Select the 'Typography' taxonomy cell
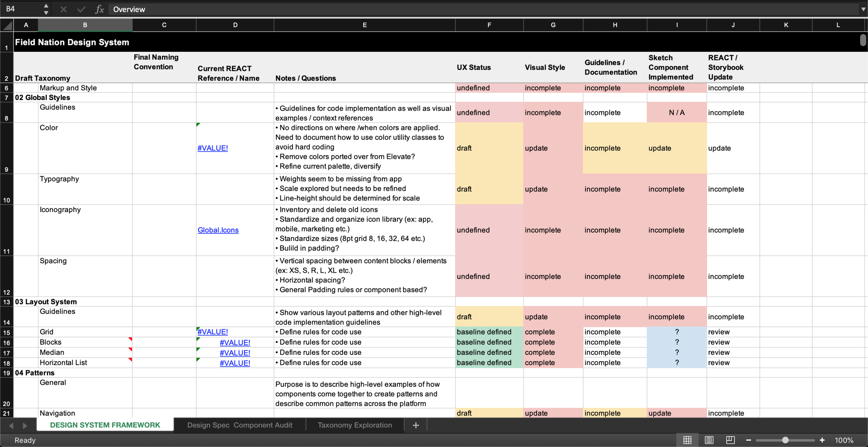868x447 pixels. 85,189
